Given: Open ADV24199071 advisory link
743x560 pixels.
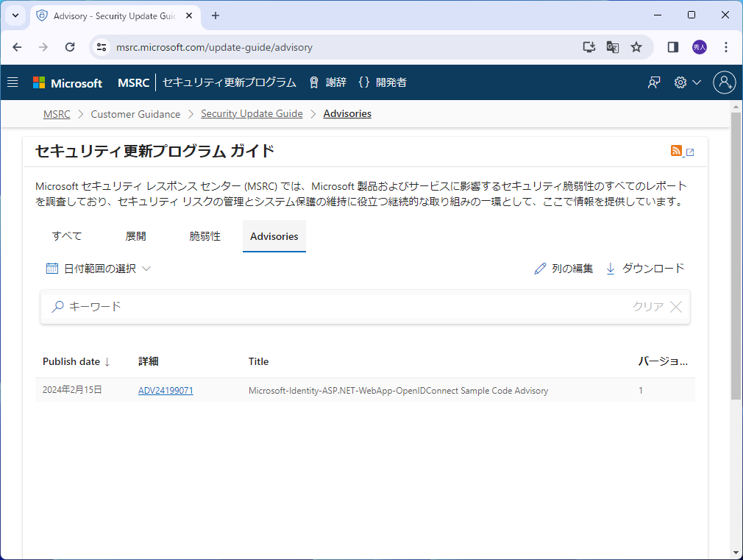Looking at the screenshot, I should click(x=166, y=390).
